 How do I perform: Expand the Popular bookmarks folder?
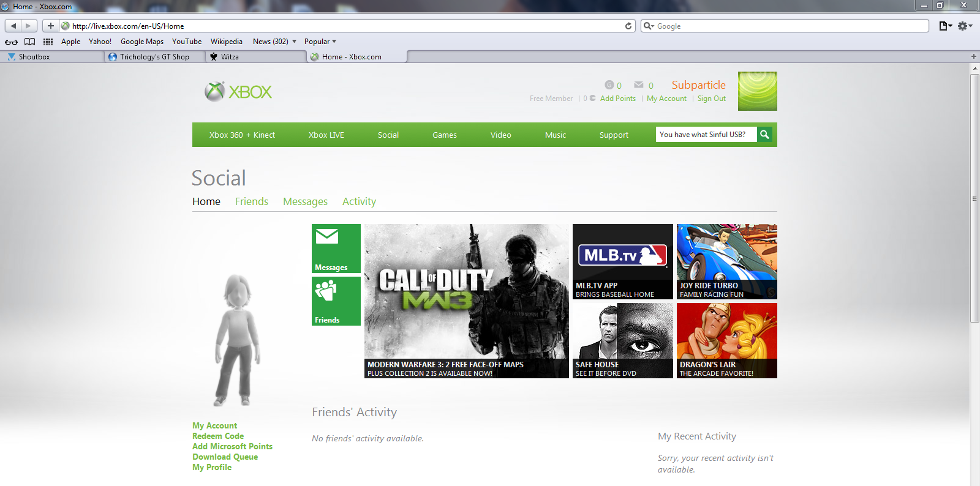click(x=320, y=42)
